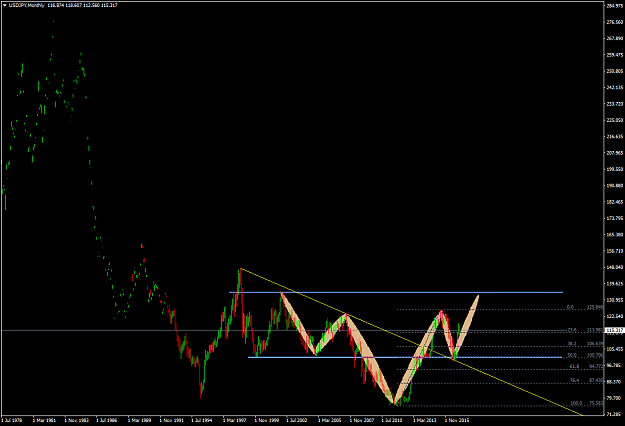
Task: Click the 61.8 Fibonacci level label
Action: pos(574,366)
